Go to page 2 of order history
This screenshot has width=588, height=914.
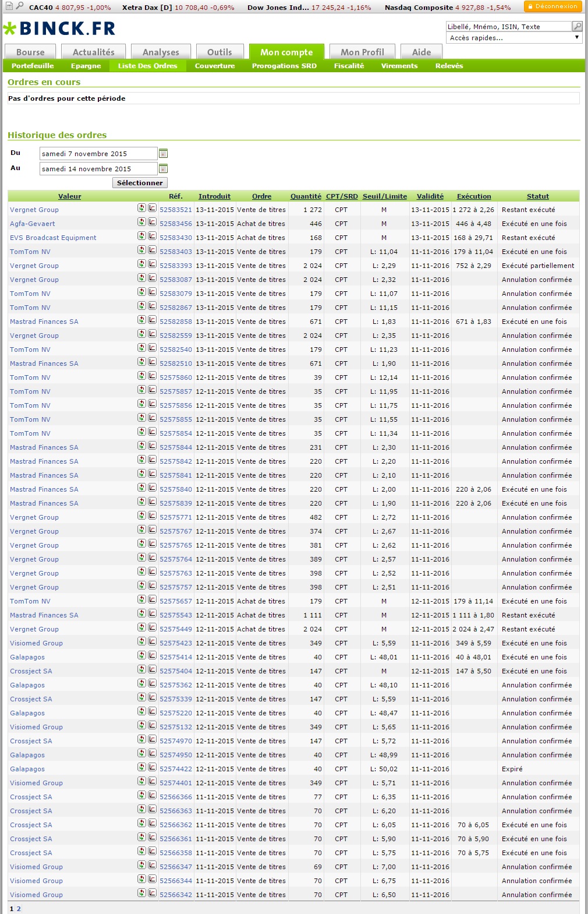[x=19, y=909]
